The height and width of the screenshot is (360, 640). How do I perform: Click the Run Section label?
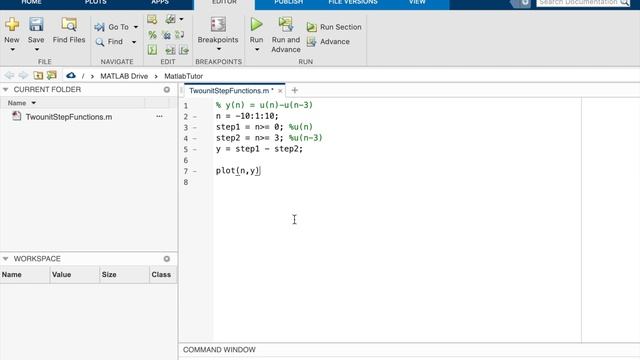pyautogui.click(x=341, y=27)
